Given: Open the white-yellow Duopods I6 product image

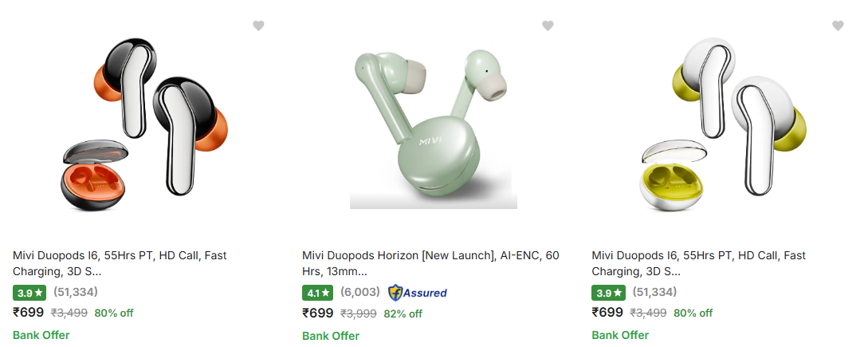Looking at the screenshot, I should [x=723, y=128].
